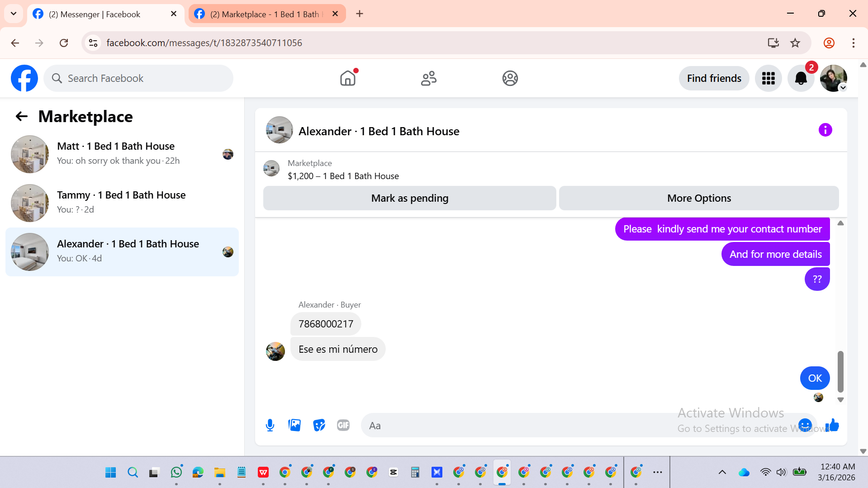Open the Windows Start menu
Image resolution: width=868 pixels, height=488 pixels.
(x=110, y=473)
